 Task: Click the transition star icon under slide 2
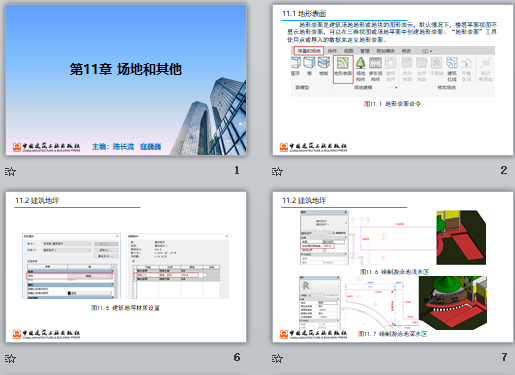(277, 172)
